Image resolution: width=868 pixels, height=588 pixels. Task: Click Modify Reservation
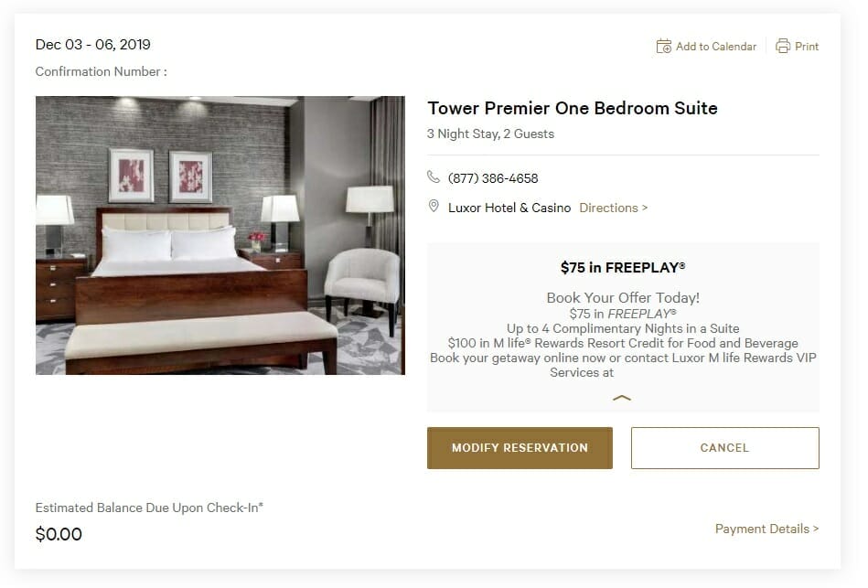tap(520, 448)
